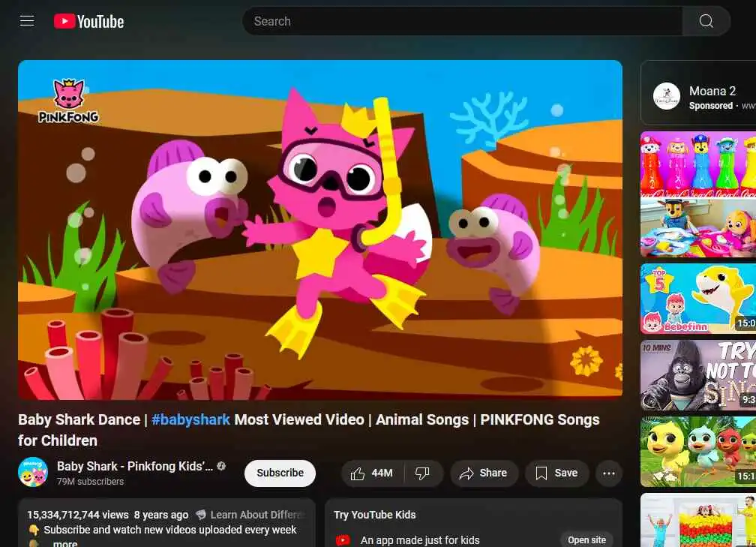756x547 pixels.
Task: Click the verified badge next to channel name
Action: coord(221,466)
